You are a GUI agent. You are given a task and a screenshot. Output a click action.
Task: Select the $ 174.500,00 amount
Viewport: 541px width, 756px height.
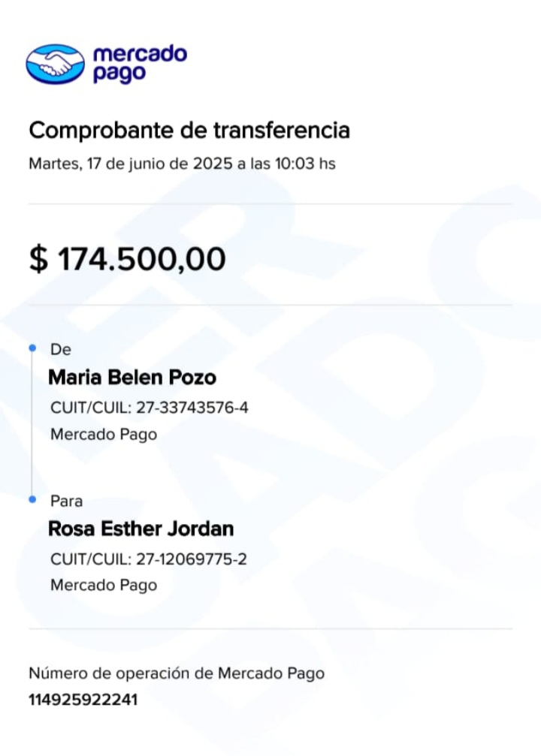[127, 259]
